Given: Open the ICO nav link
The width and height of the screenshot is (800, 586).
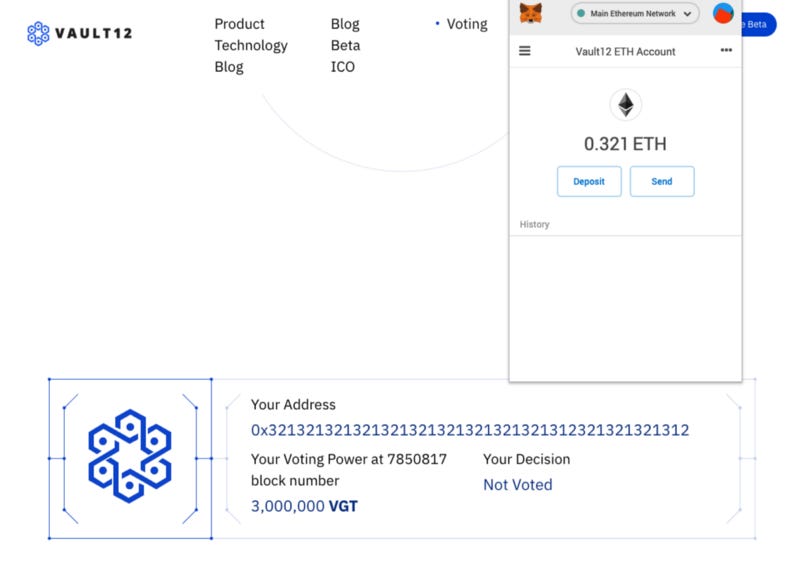Looking at the screenshot, I should click(x=342, y=67).
